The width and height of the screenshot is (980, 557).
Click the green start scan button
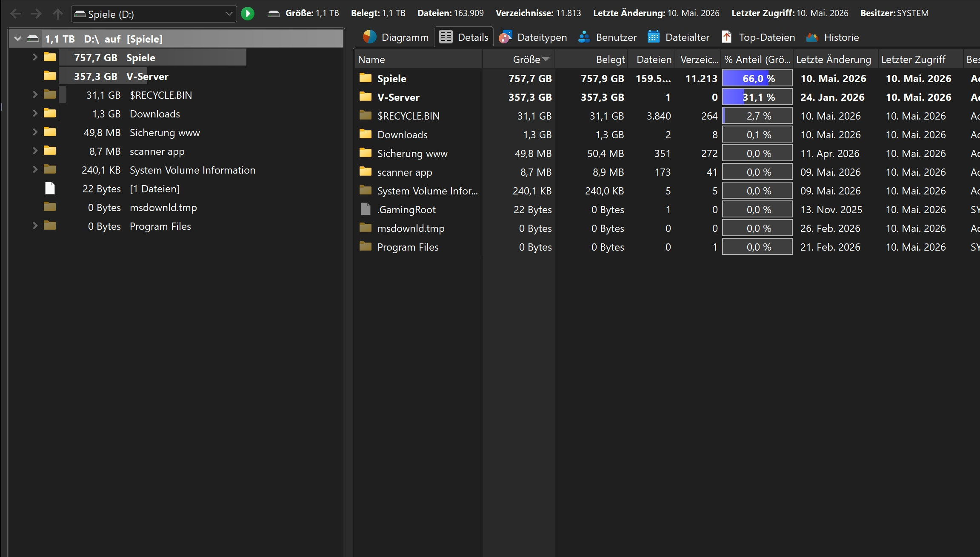tap(248, 14)
